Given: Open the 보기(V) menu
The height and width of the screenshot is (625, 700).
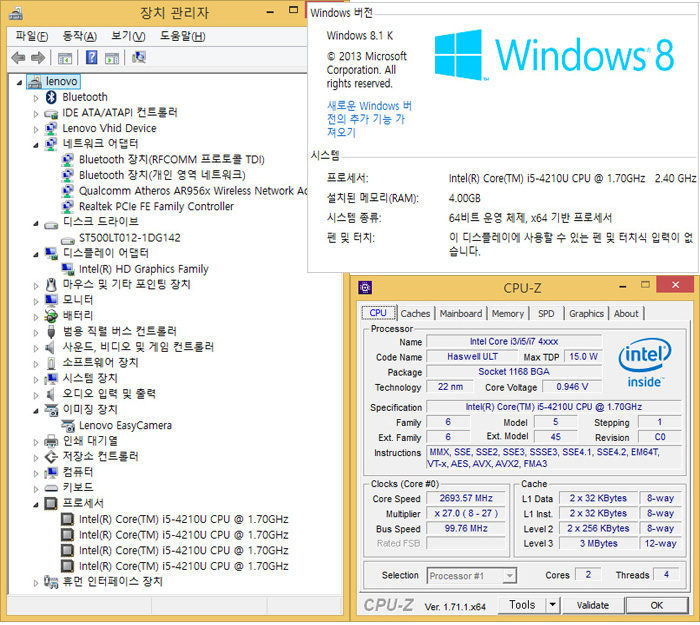Looking at the screenshot, I should coord(128,36).
